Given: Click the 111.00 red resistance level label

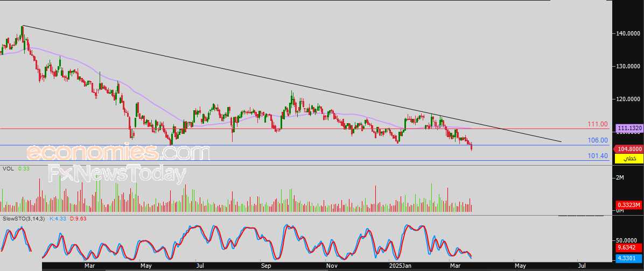Looking at the screenshot, I should [598, 124].
